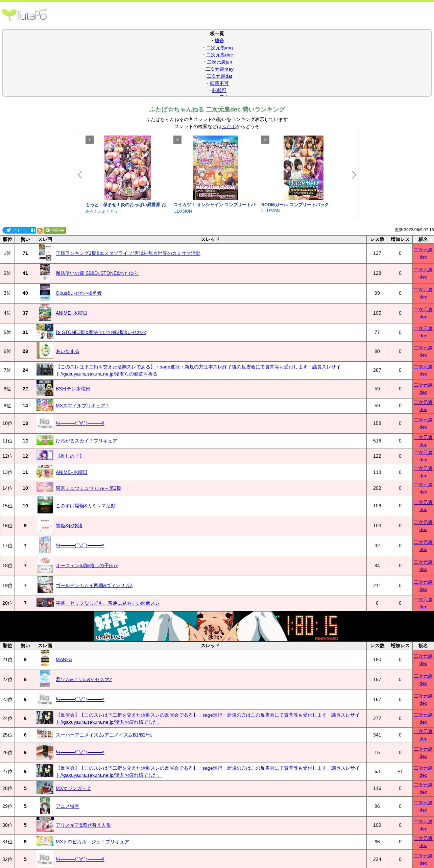Open the アリスギア&着せ替え人形 thread
434x868 pixels.
83,825
